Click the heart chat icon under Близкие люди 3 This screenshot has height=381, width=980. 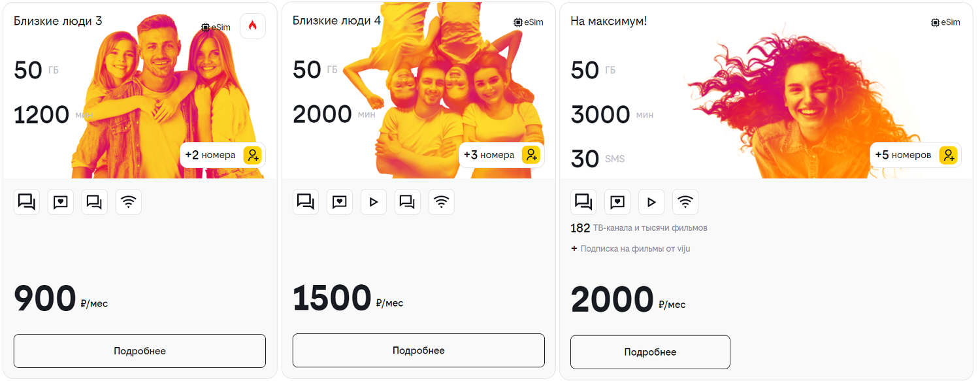pyautogui.click(x=61, y=202)
